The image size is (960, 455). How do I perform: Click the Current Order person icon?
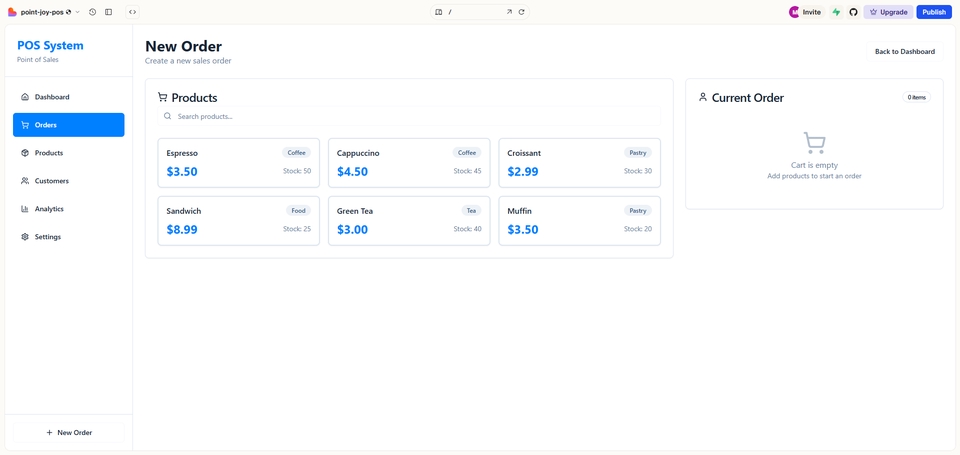pos(703,97)
